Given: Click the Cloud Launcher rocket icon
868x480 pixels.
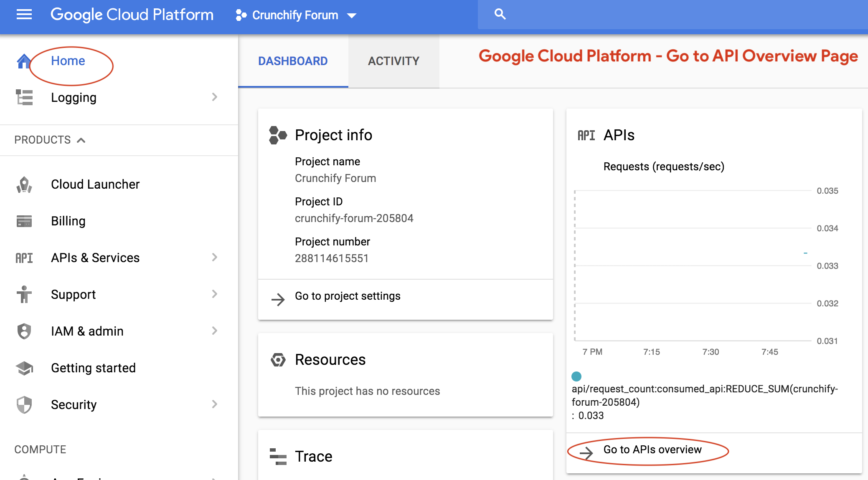Looking at the screenshot, I should tap(24, 184).
